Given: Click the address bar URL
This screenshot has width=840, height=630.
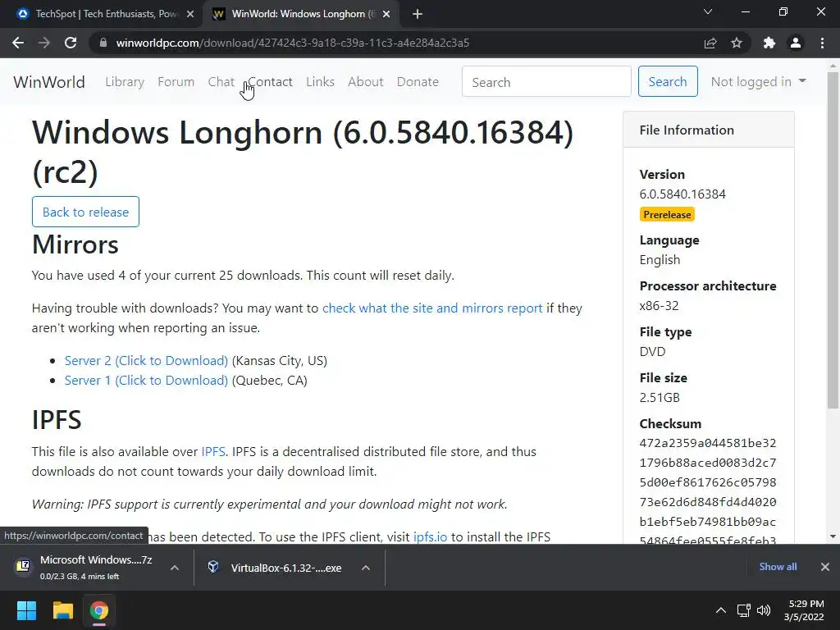Looking at the screenshot, I should [x=293, y=43].
